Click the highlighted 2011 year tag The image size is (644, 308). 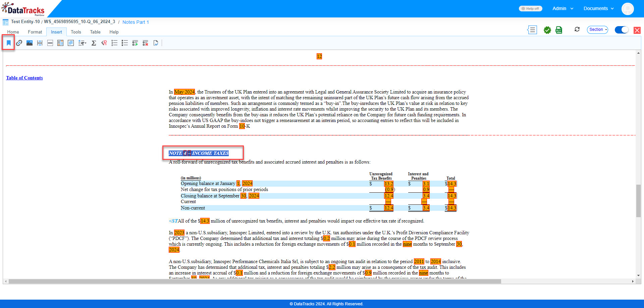click(x=419, y=261)
